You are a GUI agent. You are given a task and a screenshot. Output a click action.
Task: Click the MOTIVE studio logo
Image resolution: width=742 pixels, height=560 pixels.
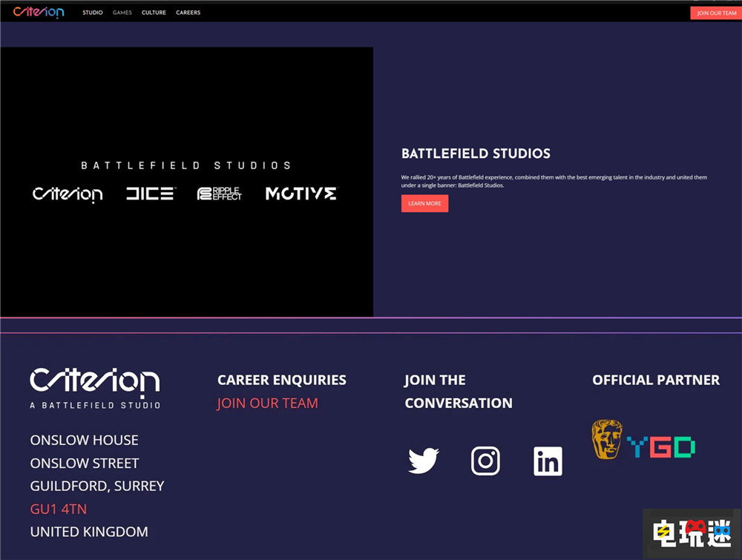[x=301, y=194]
